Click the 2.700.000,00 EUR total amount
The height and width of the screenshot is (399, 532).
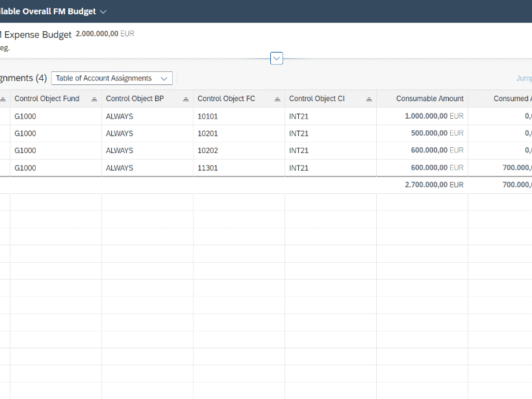(433, 185)
